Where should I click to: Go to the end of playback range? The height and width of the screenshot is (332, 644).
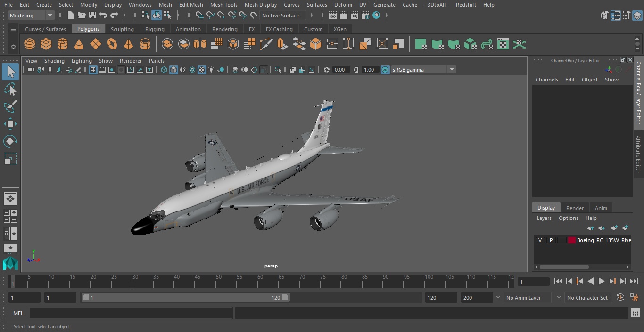click(634, 281)
